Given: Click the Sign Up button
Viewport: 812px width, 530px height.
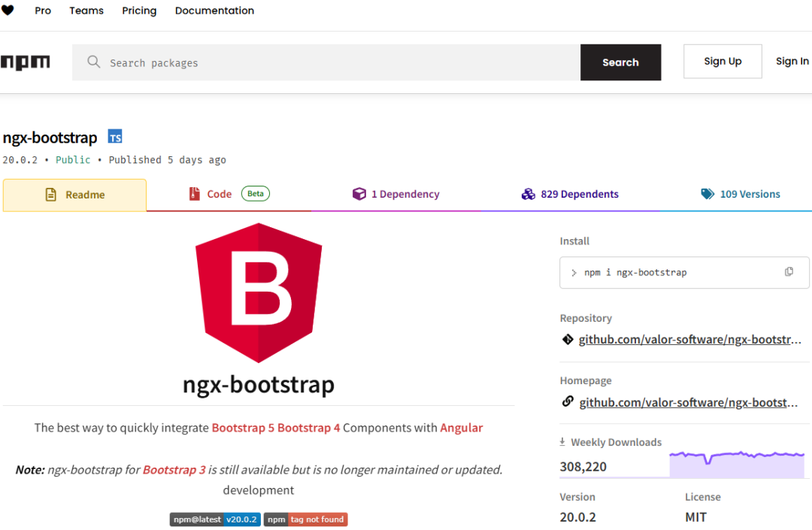Looking at the screenshot, I should pos(723,61).
